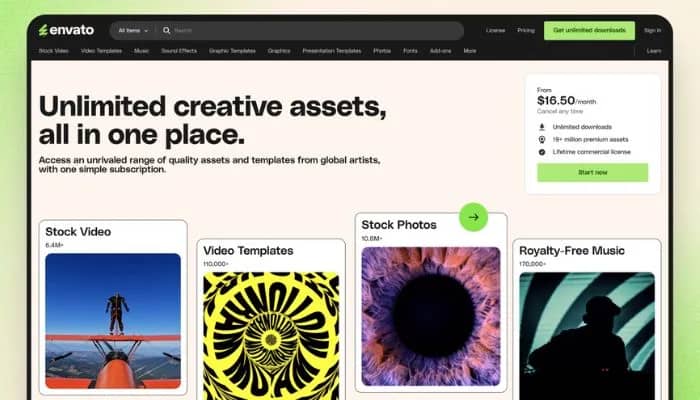
Task: Click the 'Lifetime commercial license' text
Action: (x=592, y=152)
